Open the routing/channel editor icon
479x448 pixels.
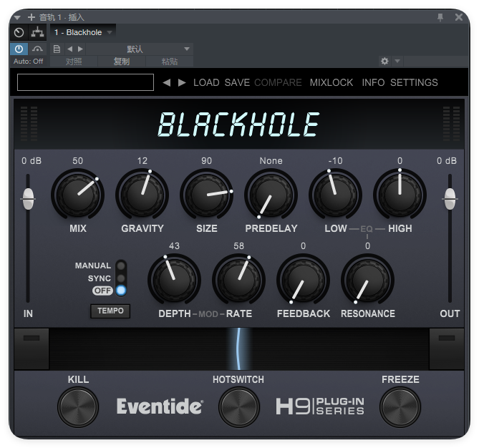(37, 32)
